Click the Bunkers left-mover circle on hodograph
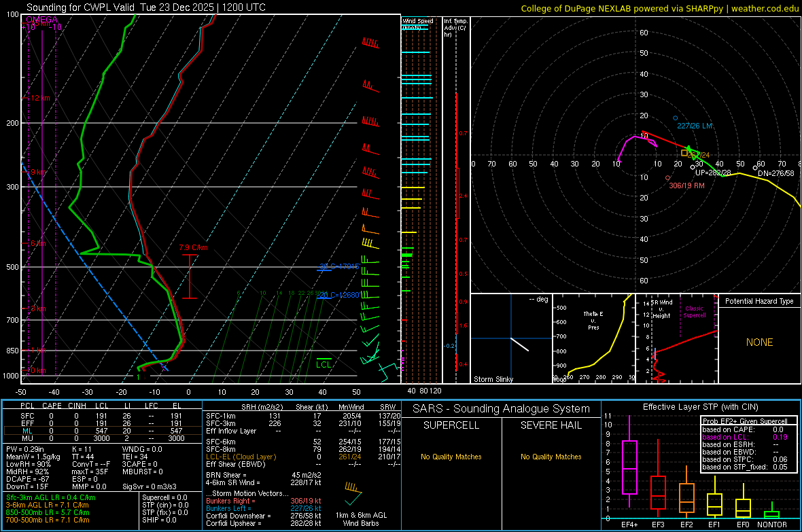 pyautogui.click(x=675, y=118)
